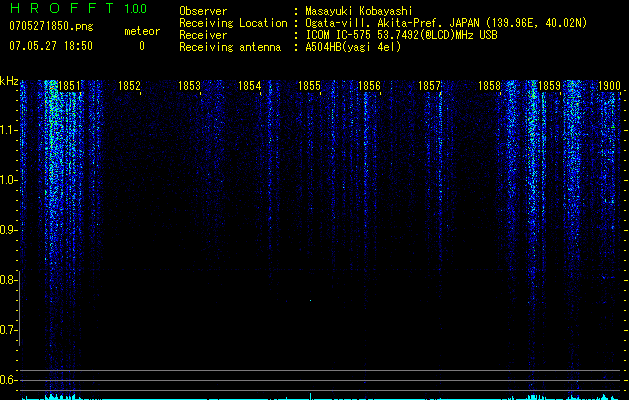Click the 0.8 kHz axis label
Image resolution: width=629 pixels, height=400 pixels.
pyautogui.click(x=7, y=280)
